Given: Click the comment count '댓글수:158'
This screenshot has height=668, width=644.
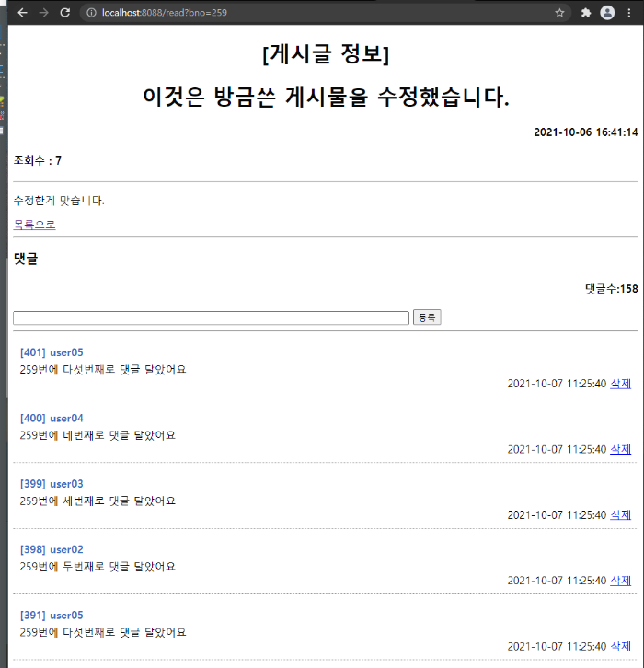Looking at the screenshot, I should click(611, 289).
